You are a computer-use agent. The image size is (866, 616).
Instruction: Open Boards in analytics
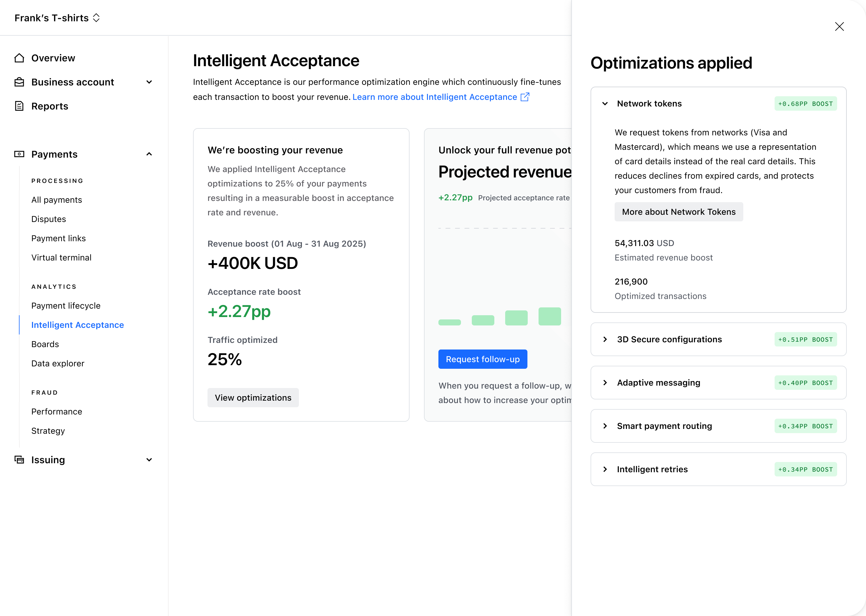[x=45, y=344]
